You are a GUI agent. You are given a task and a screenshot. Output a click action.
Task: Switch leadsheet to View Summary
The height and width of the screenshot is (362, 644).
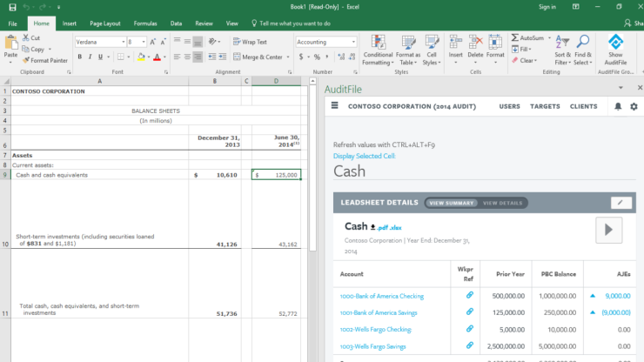tap(452, 203)
